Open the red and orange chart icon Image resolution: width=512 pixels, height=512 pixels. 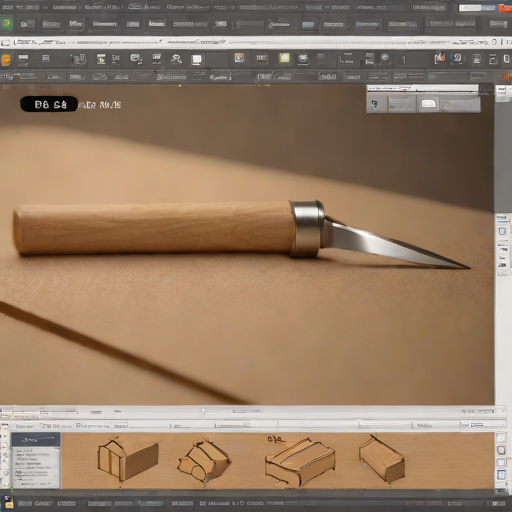pos(440,58)
